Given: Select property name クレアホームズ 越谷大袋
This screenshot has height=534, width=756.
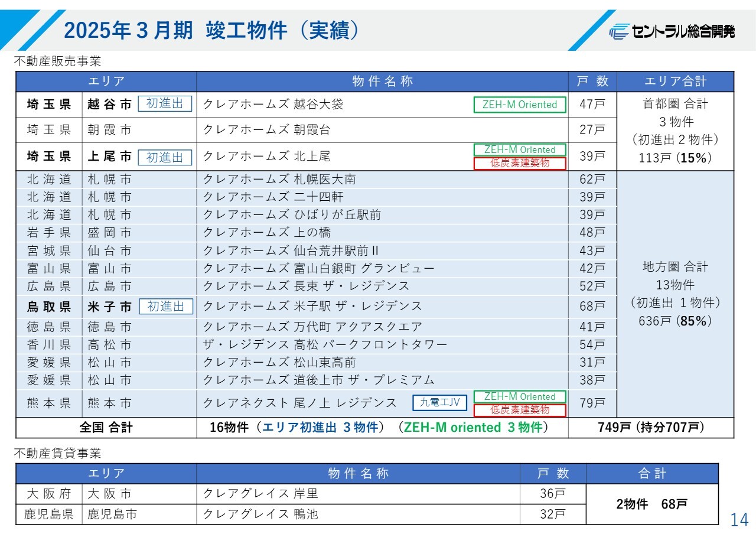Looking at the screenshot, I should coord(273,105).
